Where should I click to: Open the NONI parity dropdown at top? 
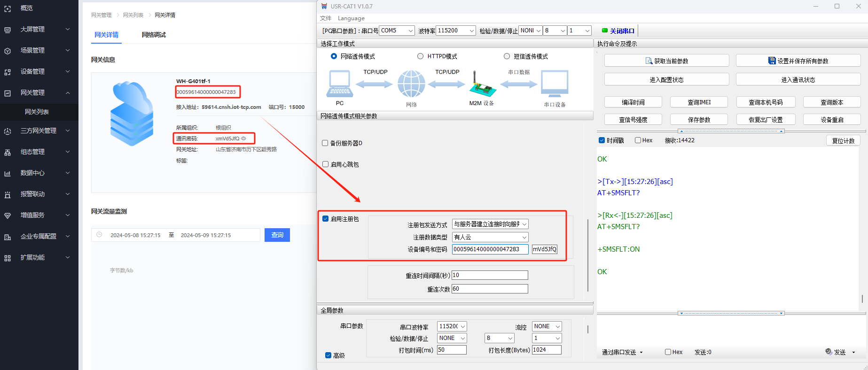click(531, 31)
